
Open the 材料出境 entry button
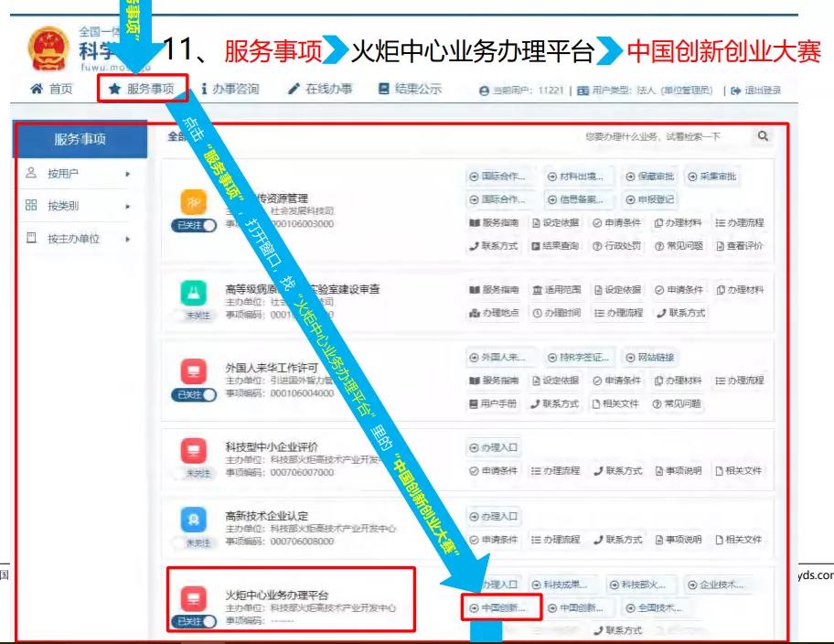[577, 177]
